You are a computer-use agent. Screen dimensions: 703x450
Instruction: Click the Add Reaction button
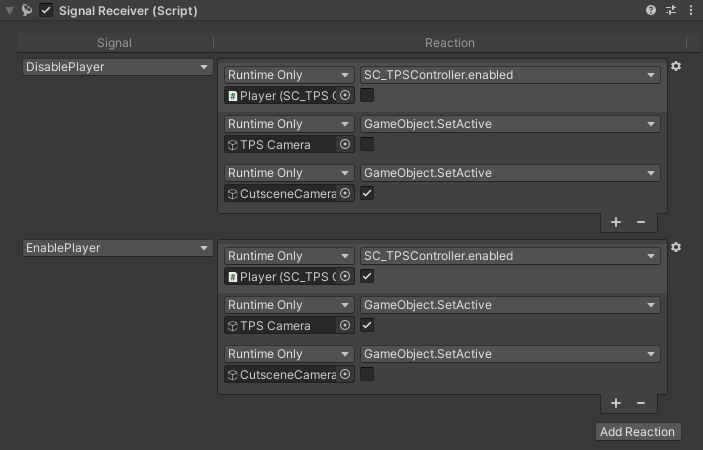[x=638, y=432]
